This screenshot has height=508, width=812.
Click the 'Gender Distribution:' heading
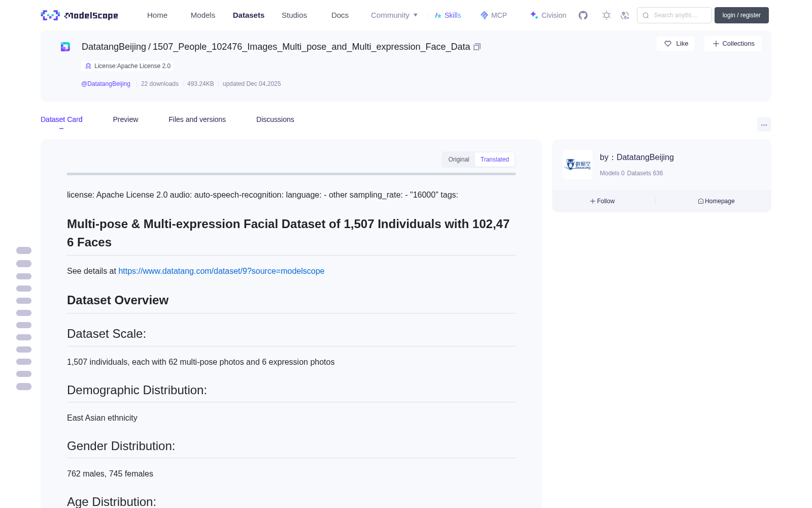pos(121,446)
